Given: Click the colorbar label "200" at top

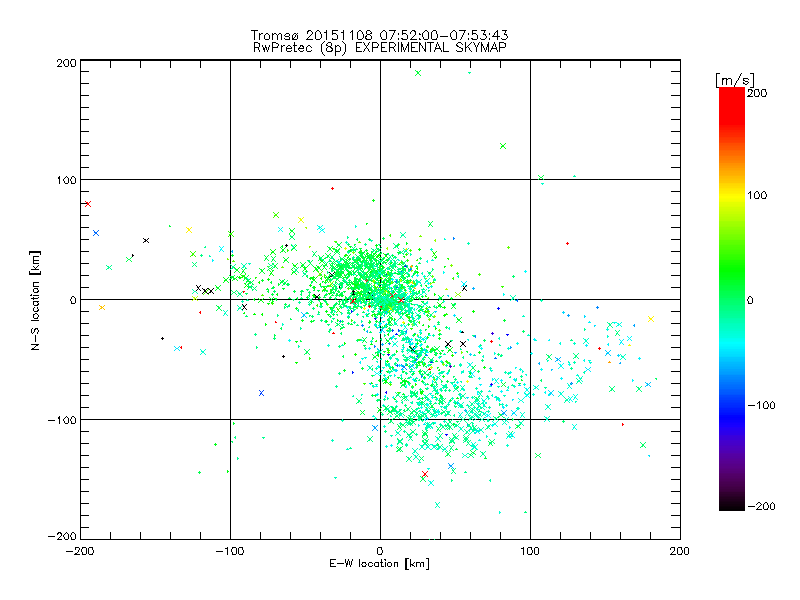Looking at the screenshot, I should tap(757, 93).
